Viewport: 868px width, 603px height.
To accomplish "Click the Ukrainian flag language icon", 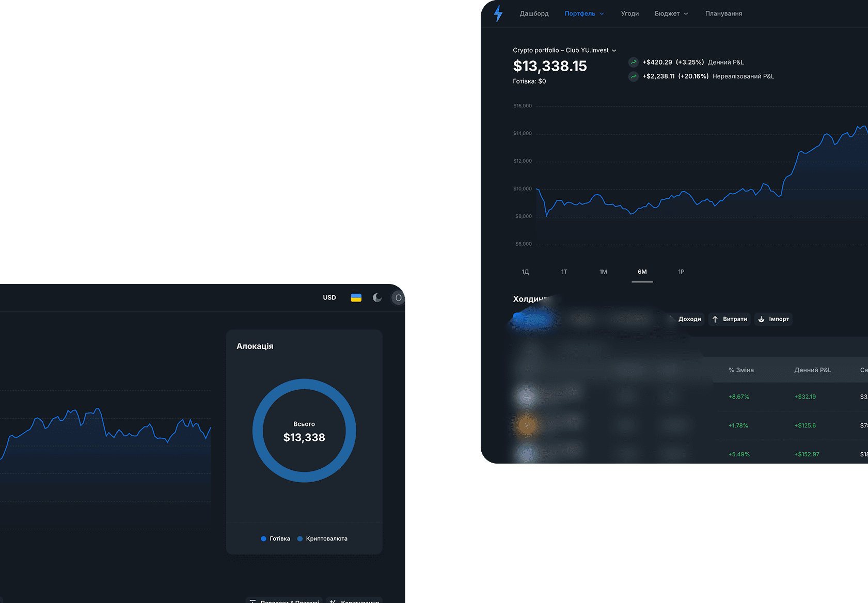I will pos(356,298).
